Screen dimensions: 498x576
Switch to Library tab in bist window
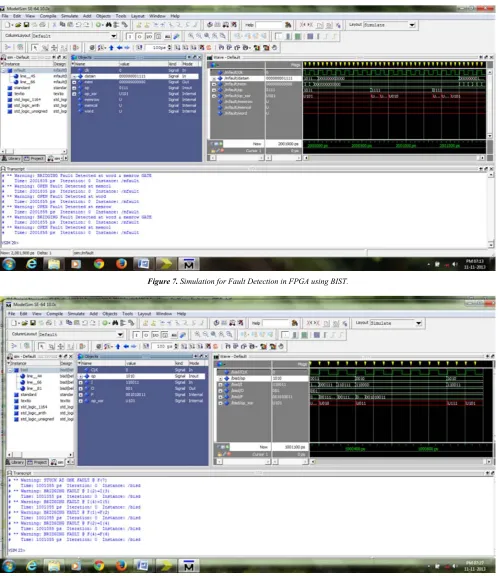point(15,462)
